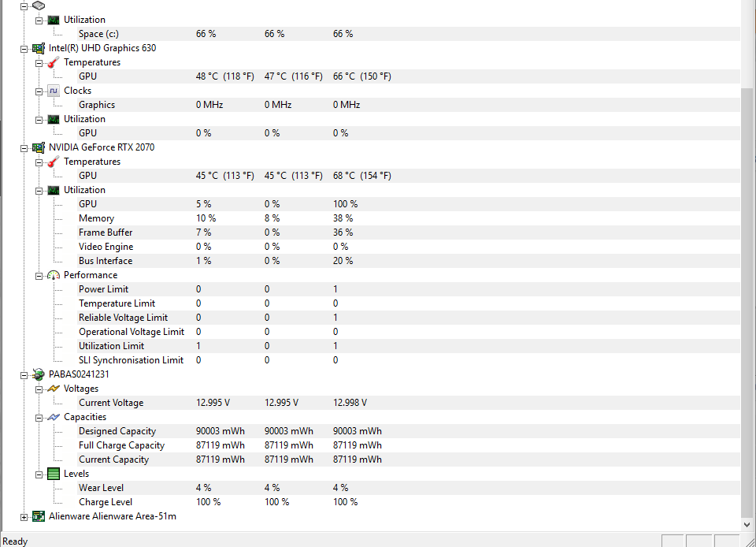Click the Performance gauge icon
This screenshot has width=756, height=547.
54,275
